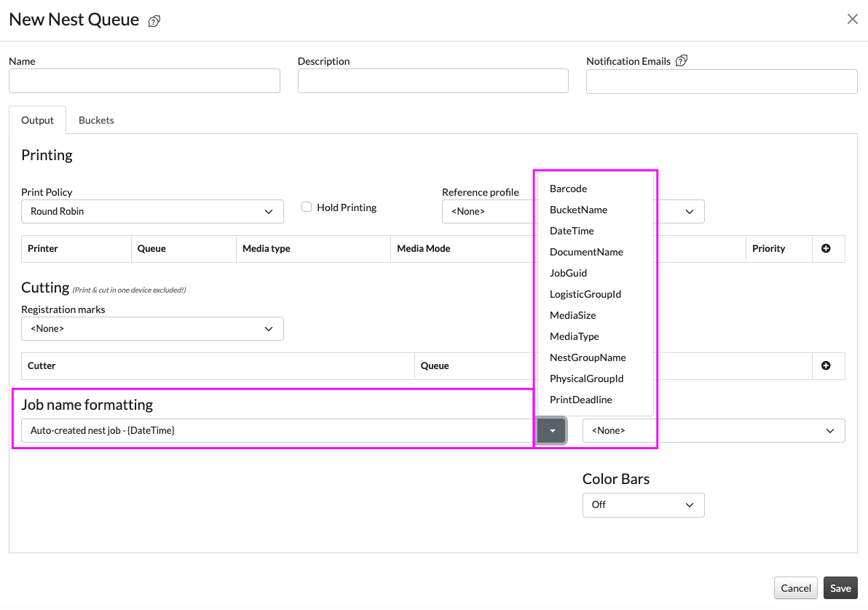Open the Print Policy dropdown
The height and width of the screenshot is (610, 868).
point(152,212)
